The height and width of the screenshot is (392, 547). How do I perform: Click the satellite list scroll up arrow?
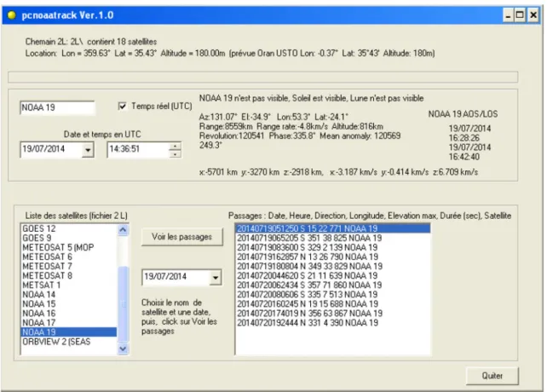coord(123,230)
